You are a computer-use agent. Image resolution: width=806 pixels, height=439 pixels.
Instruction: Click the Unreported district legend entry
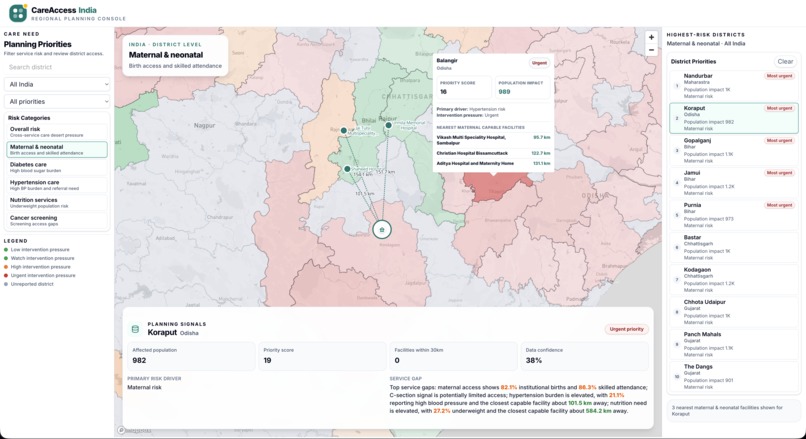tap(29, 284)
